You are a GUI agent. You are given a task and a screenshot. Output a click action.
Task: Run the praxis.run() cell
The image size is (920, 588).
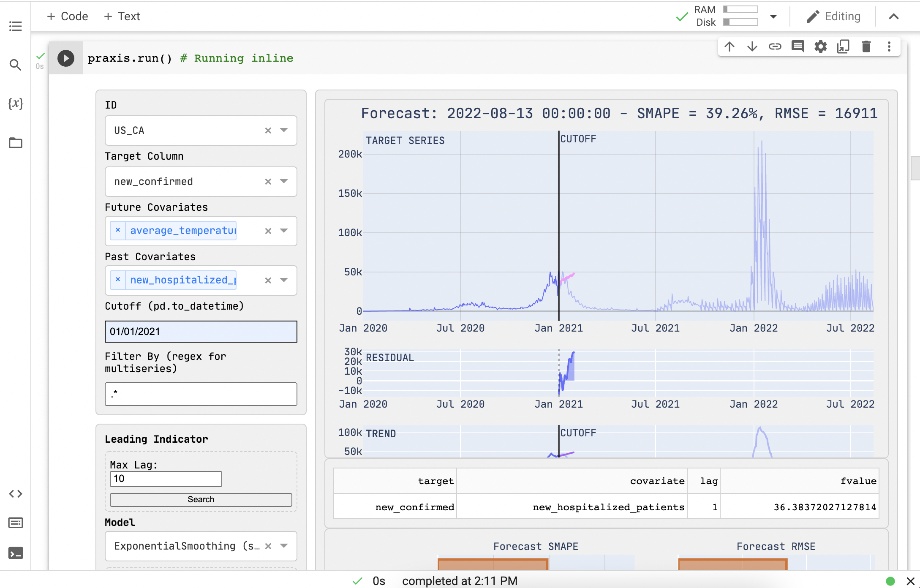pyautogui.click(x=66, y=58)
